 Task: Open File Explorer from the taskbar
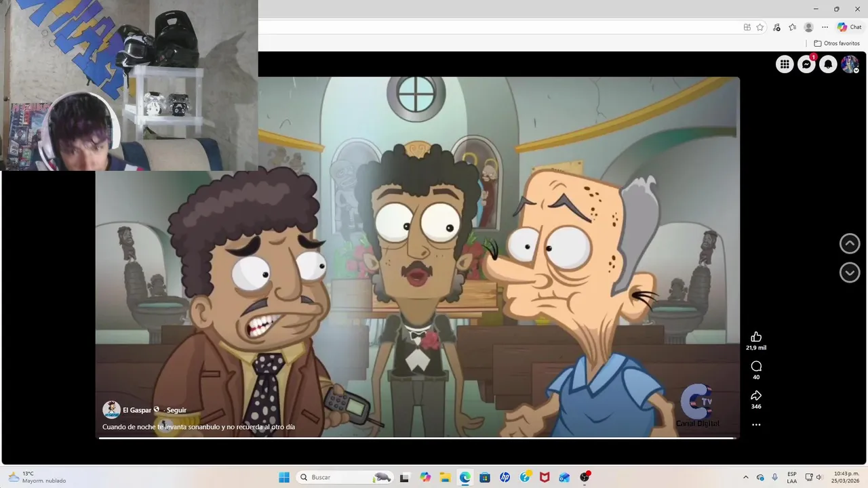445,477
